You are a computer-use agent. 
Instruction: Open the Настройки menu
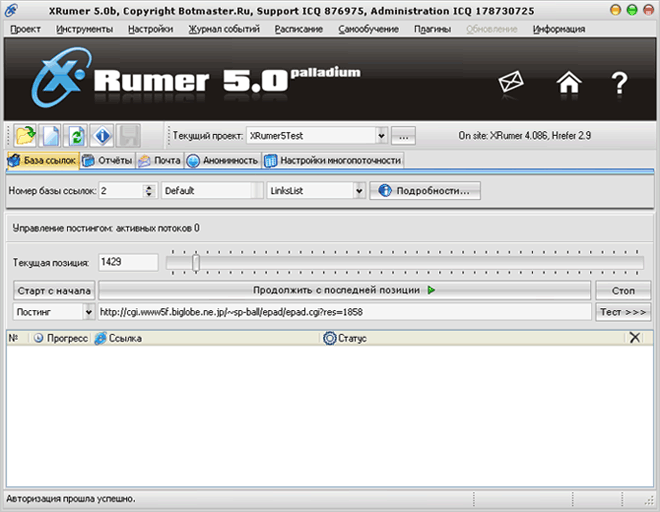[151, 29]
